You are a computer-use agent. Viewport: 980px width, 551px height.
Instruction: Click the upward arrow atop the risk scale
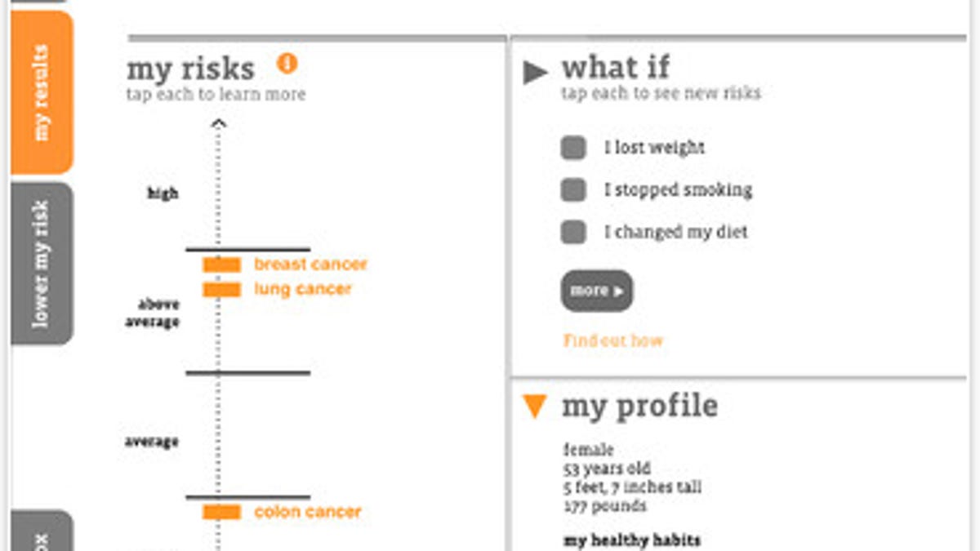pyautogui.click(x=218, y=125)
